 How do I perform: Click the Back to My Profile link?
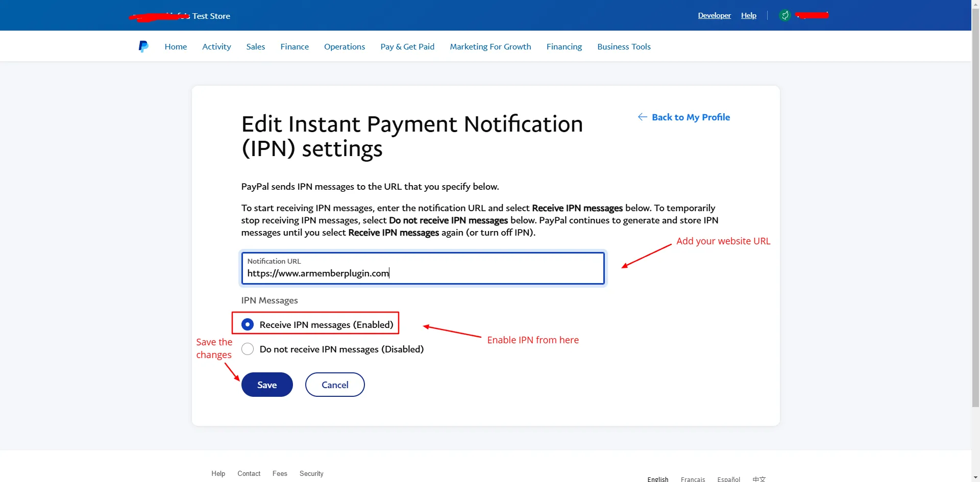(684, 117)
